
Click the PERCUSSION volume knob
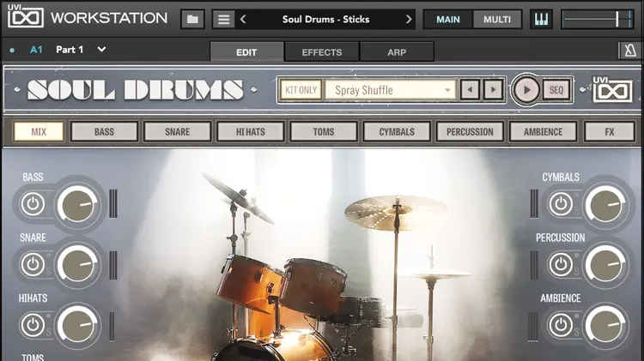605,265
